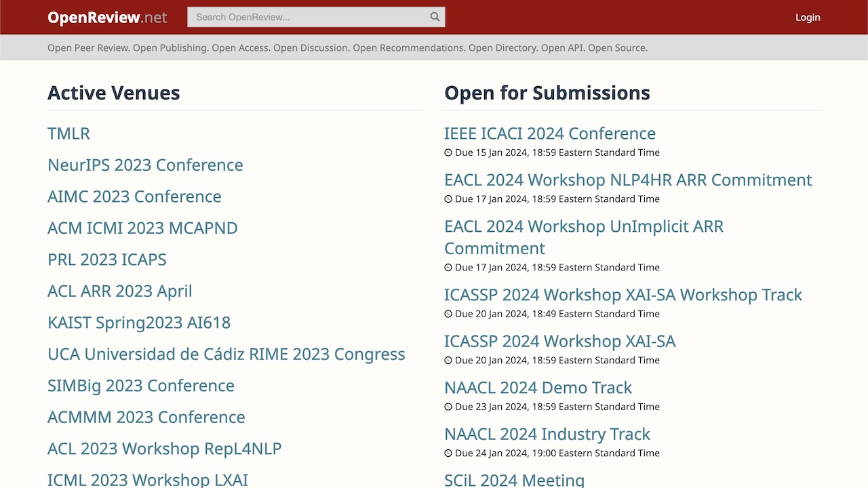
Task: Open PRL 2023 ICAPS venue
Action: click(107, 260)
